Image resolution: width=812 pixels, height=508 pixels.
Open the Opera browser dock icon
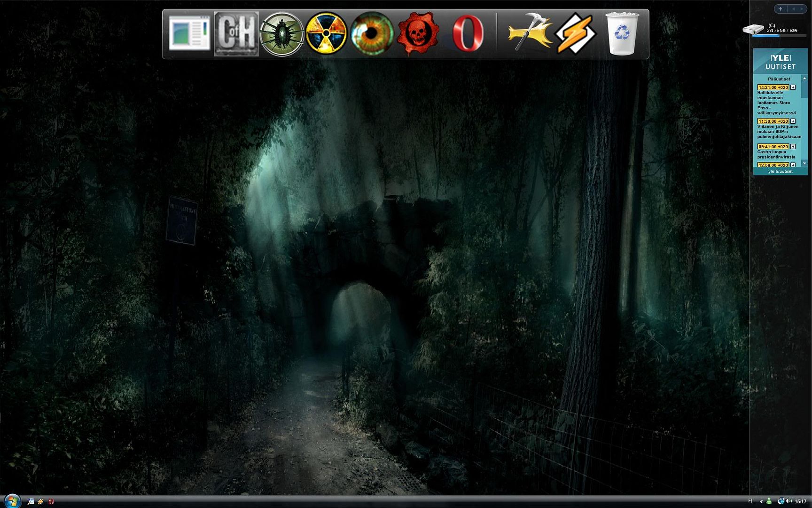click(467, 34)
